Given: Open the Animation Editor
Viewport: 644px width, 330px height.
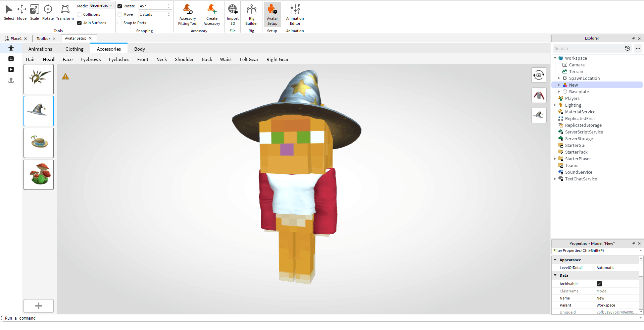Looking at the screenshot, I should pos(295,15).
